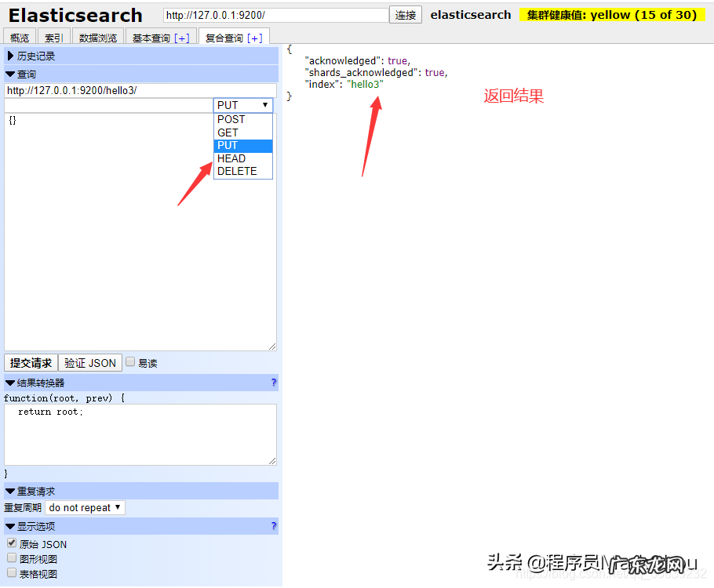Click the 连接 button
This screenshot has width=714, height=588.
point(406,15)
